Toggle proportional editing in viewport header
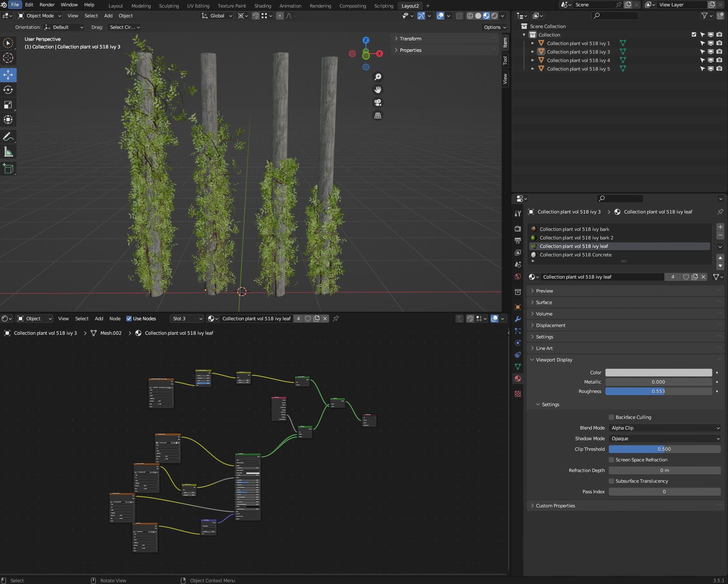 280,16
